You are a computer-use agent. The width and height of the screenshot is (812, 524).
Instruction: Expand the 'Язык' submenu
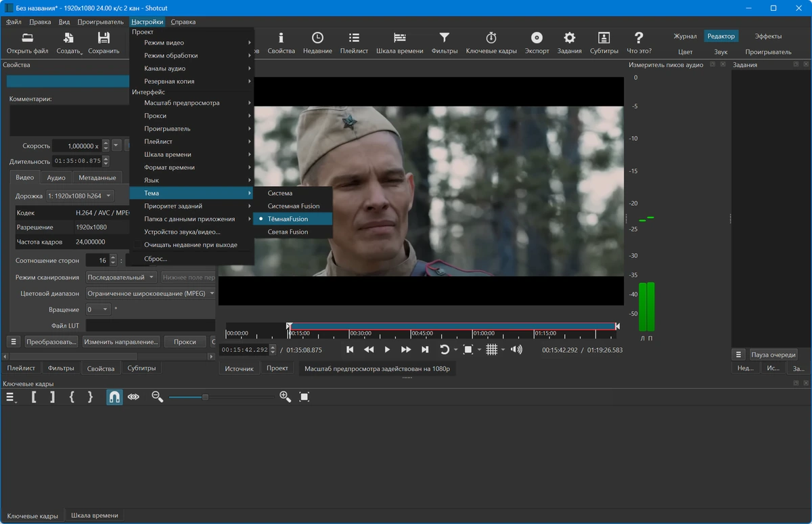pyautogui.click(x=191, y=180)
